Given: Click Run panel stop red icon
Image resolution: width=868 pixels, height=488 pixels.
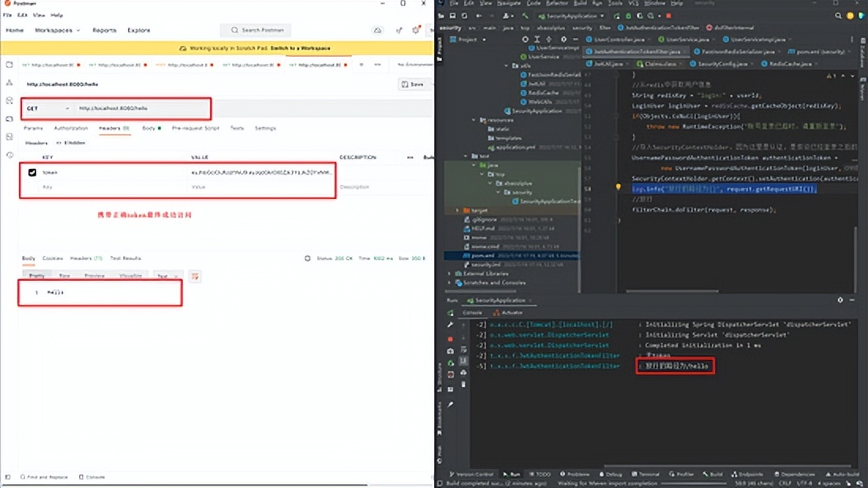Looking at the screenshot, I should point(450,339).
